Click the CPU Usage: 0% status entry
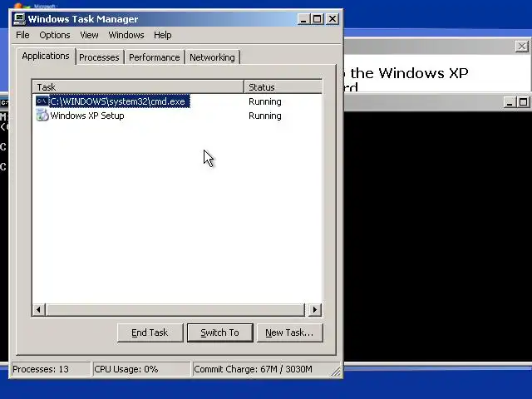The height and width of the screenshot is (399, 532). (141, 369)
